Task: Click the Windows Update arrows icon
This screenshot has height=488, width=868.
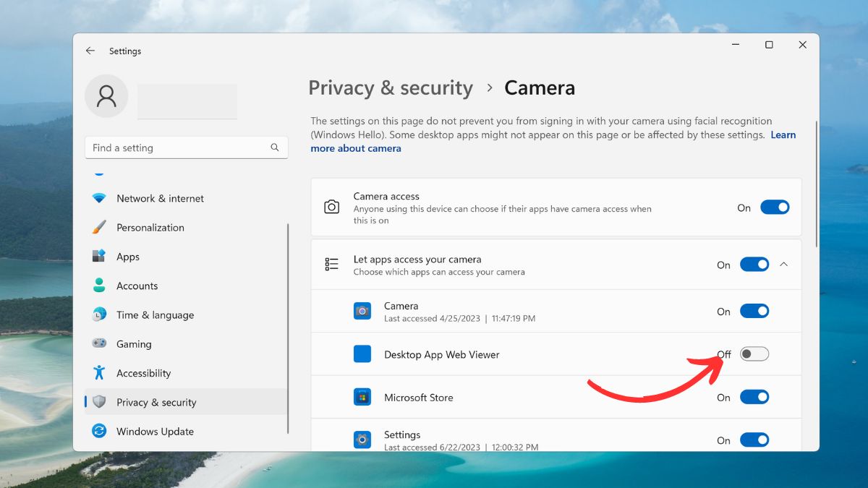Action: coord(99,431)
